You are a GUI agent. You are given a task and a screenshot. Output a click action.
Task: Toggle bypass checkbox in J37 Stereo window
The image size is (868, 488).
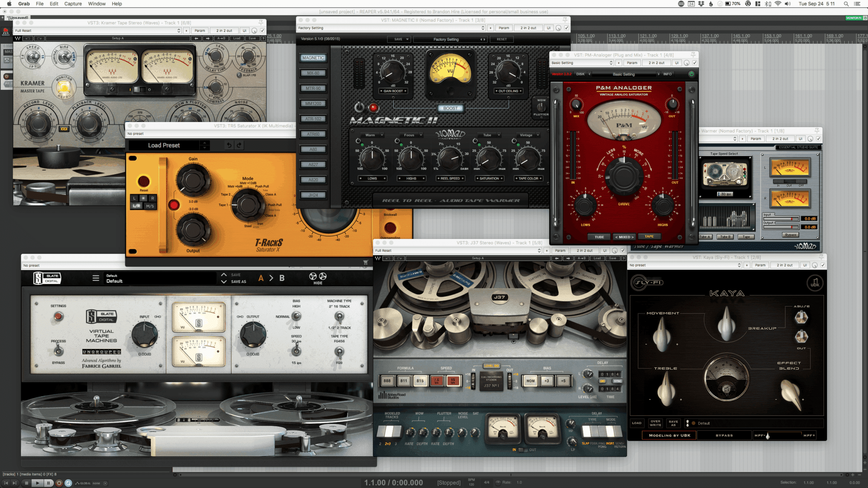click(x=623, y=250)
